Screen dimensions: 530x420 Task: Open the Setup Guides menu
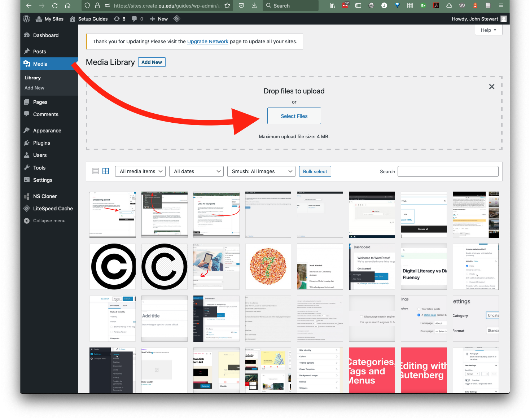coord(89,19)
